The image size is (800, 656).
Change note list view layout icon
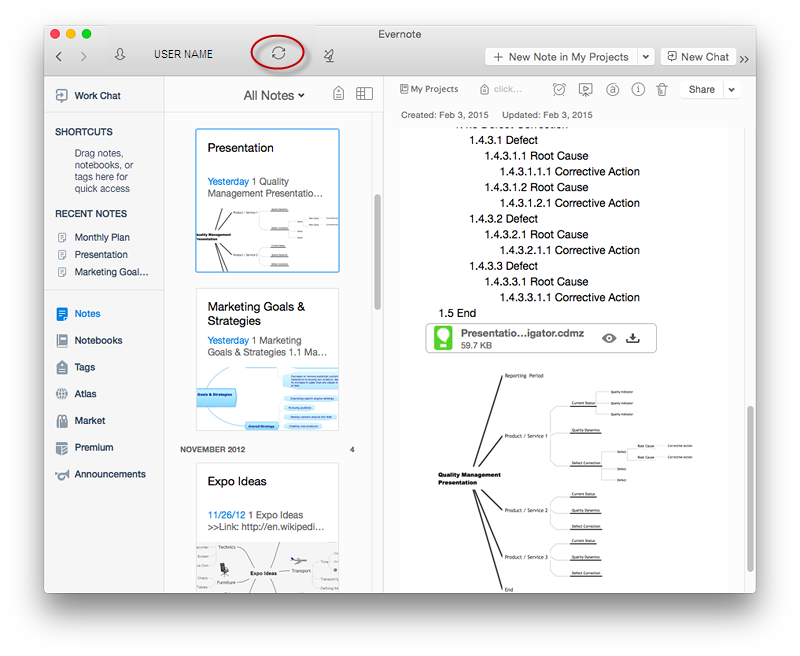(364, 93)
